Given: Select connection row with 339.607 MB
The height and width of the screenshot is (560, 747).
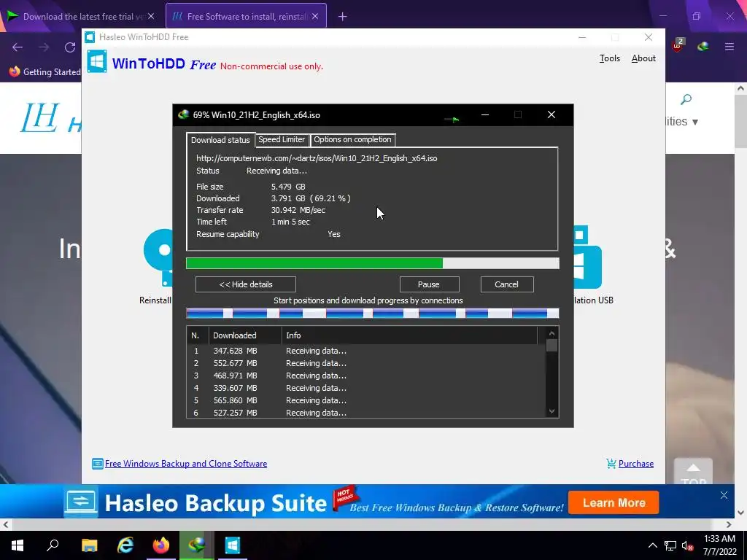Looking at the screenshot, I should [366, 388].
